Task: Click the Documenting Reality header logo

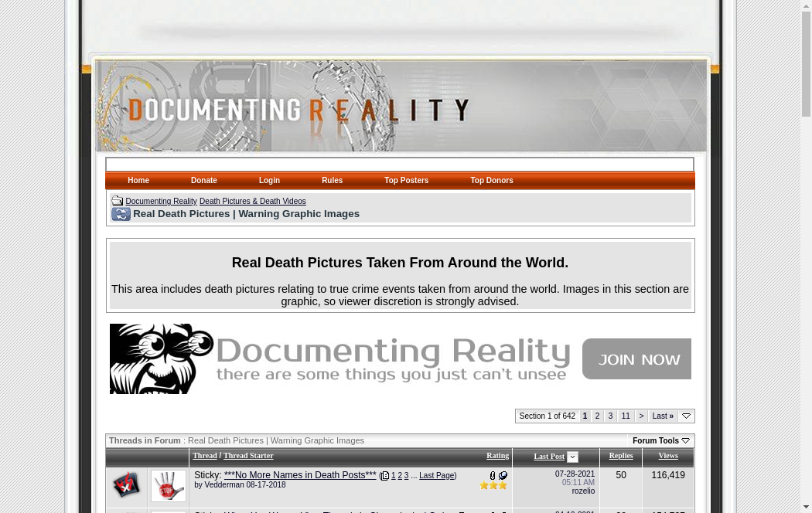Action: coord(299,110)
